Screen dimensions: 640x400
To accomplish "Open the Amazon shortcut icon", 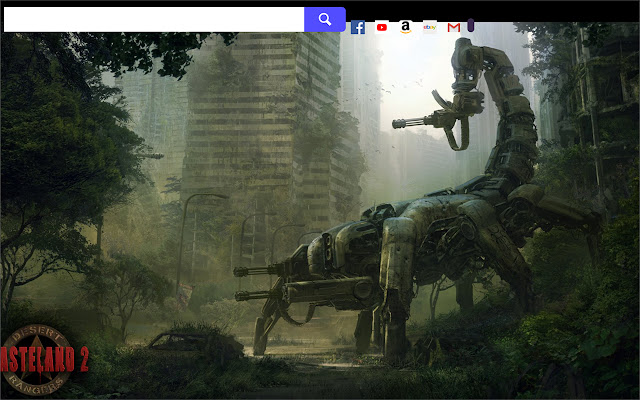I will tap(405, 27).
